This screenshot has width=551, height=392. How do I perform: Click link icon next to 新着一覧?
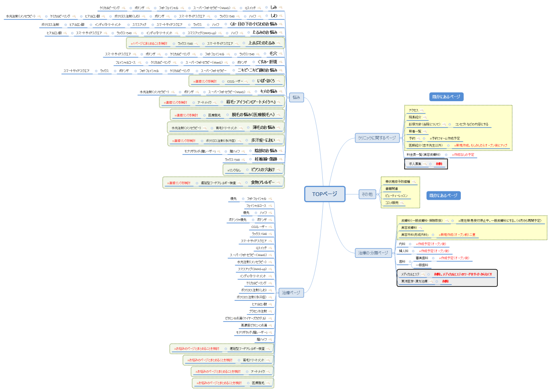(x=425, y=131)
